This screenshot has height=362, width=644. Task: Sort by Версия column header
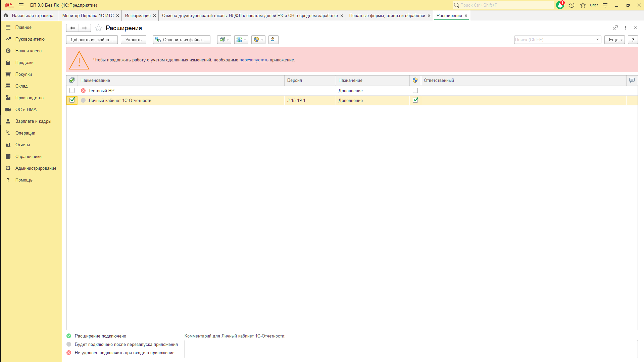click(x=310, y=80)
